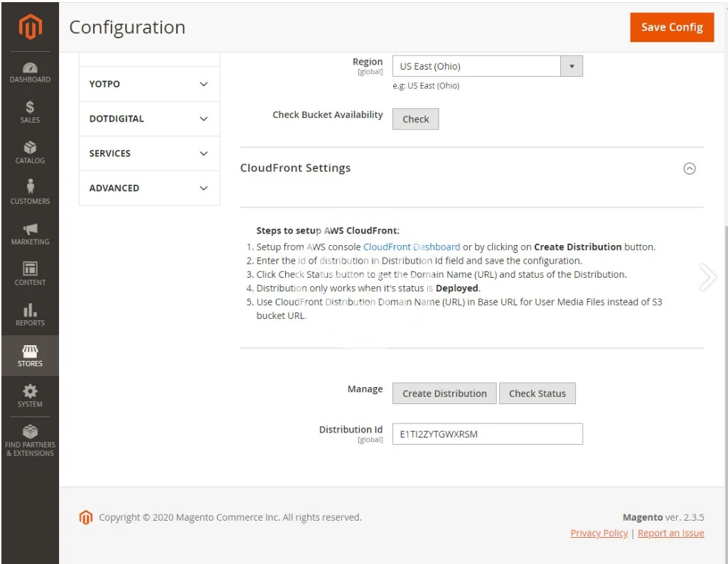Image resolution: width=728 pixels, height=564 pixels.
Task: Open the Content layout icon menu
Action: pyautogui.click(x=30, y=273)
